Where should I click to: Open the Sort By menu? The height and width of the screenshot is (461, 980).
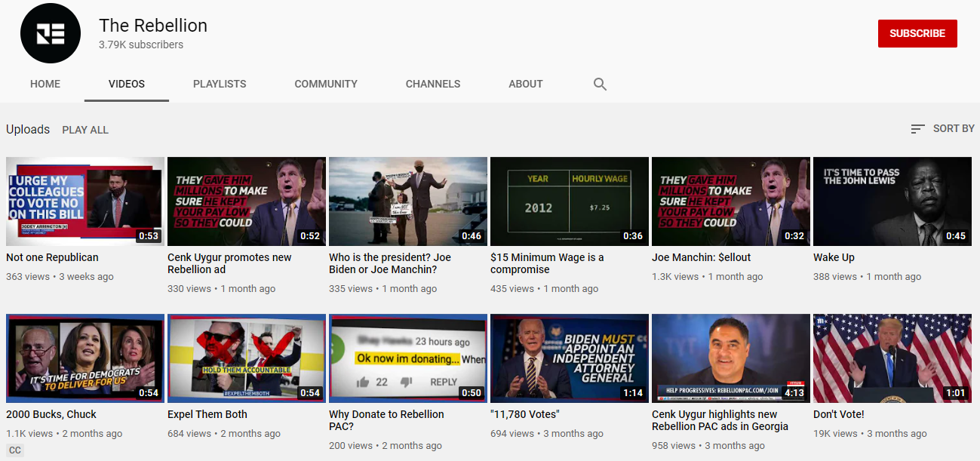[x=942, y=129]
